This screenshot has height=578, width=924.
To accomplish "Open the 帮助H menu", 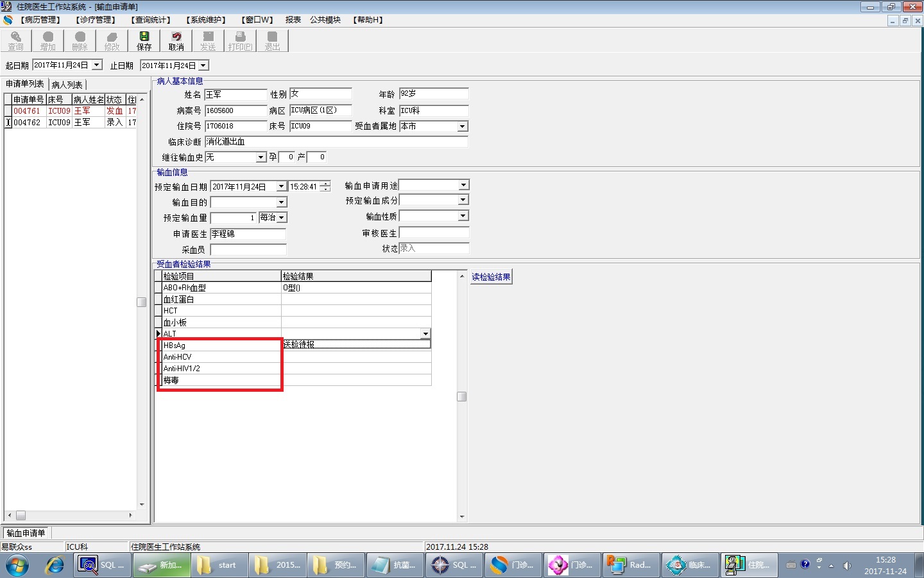I will point(368,20).
